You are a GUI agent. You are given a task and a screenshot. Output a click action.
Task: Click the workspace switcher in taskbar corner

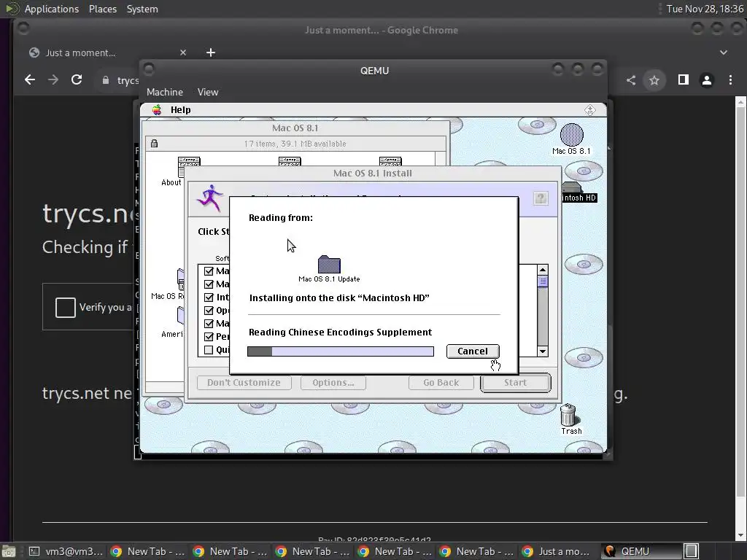[x=691, y=551]
